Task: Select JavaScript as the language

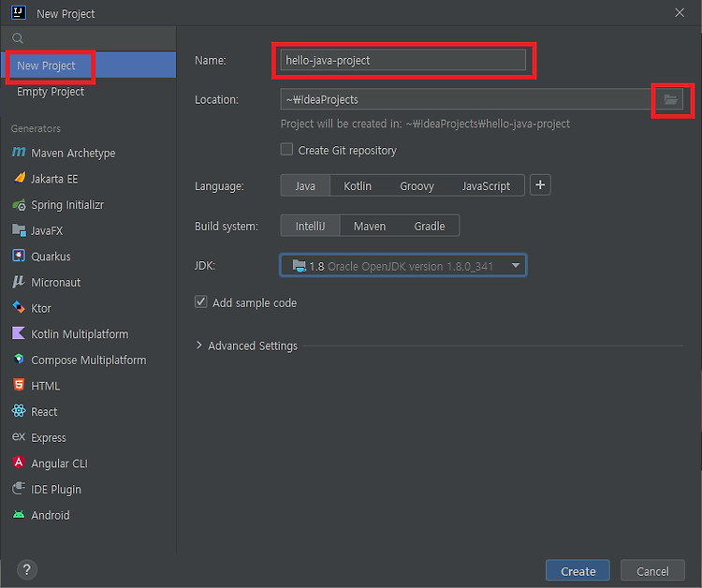Action: (x=486, y=185)
